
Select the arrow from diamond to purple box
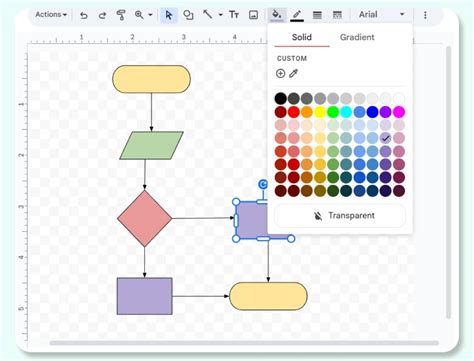[x=203, y=218]
